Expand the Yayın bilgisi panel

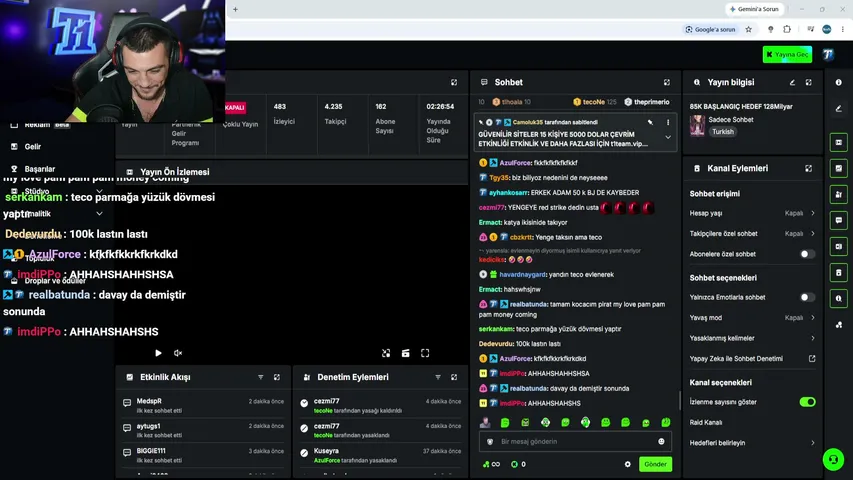(x=808, y=82)
